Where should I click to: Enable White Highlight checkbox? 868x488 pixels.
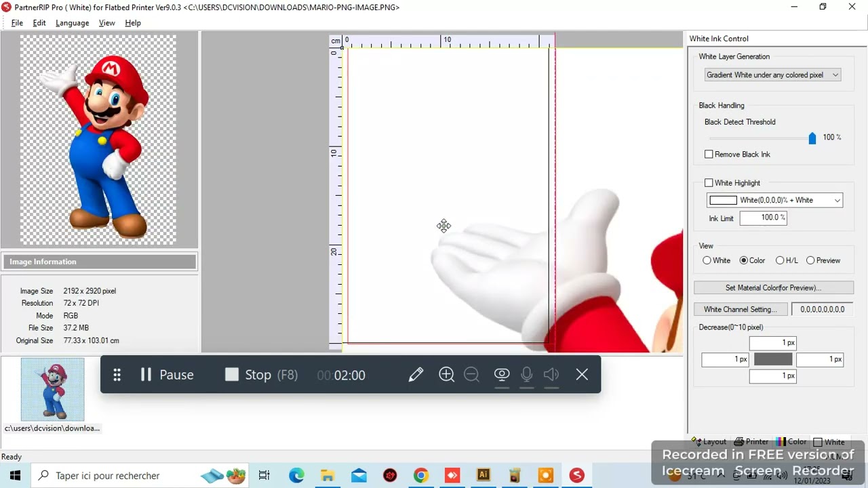(709, 183)
